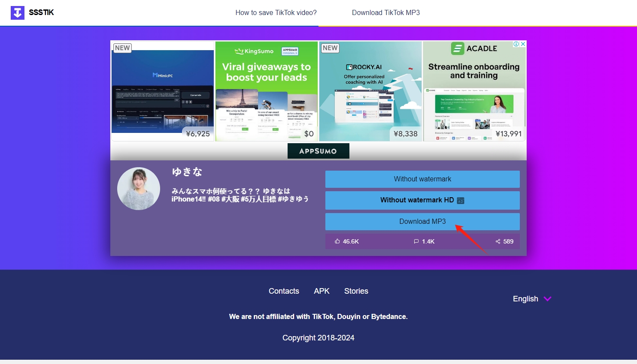
Task: Click the AD badge icon on HD button
Action: pos(461,201)
